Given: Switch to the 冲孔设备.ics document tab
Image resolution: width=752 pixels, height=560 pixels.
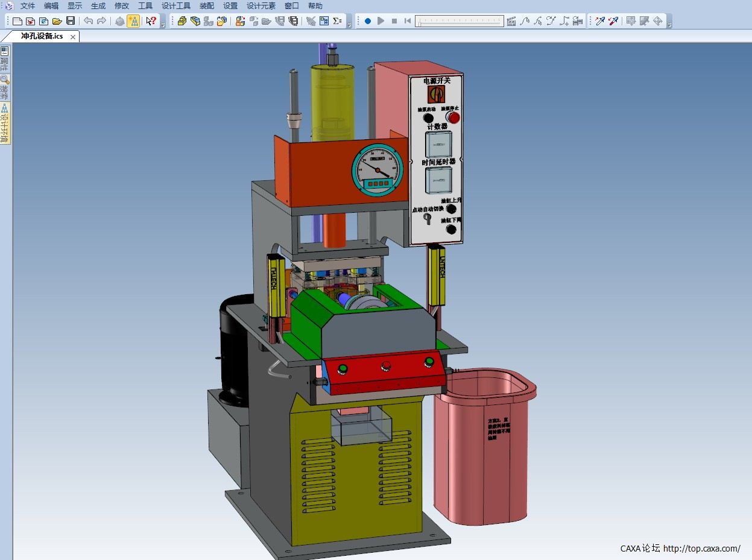Looking at the screenshot, I should point(42,36).
